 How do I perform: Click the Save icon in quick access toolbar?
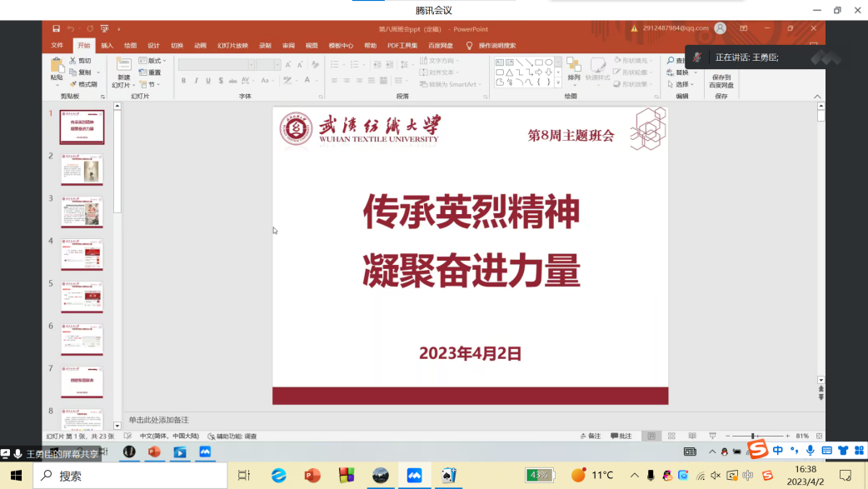[x=56, y=29]
